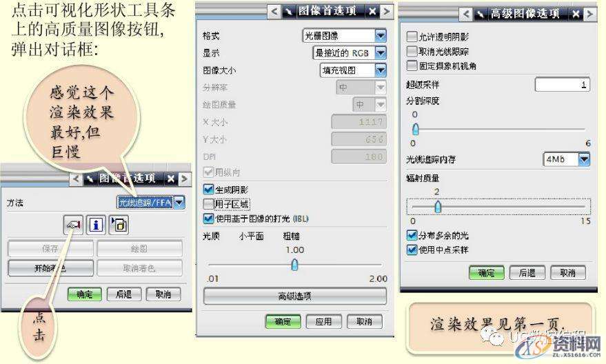Click 后退 in the small 图像首选项 dialog

(x=124, y=294)
